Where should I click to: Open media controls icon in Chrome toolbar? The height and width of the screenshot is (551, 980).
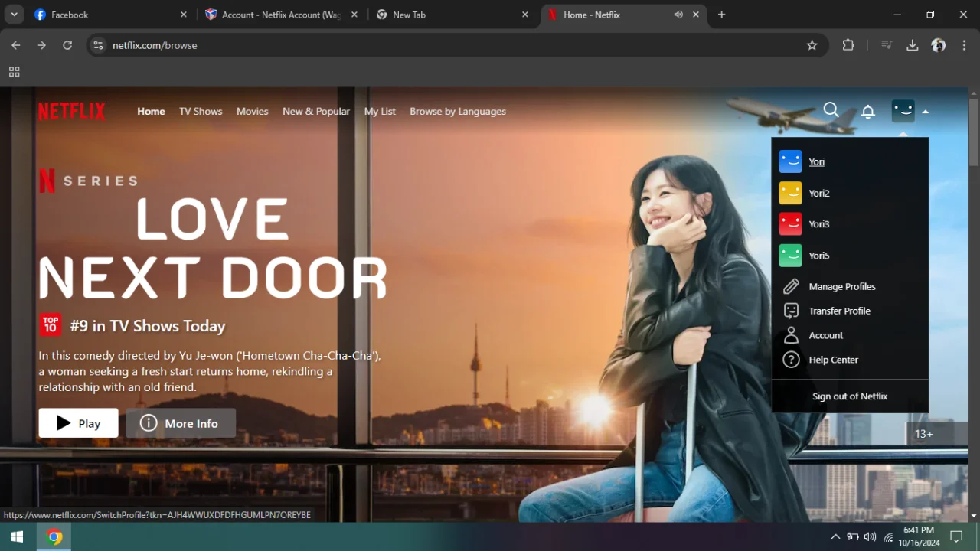pyautogui.click(x=887, y=45)
